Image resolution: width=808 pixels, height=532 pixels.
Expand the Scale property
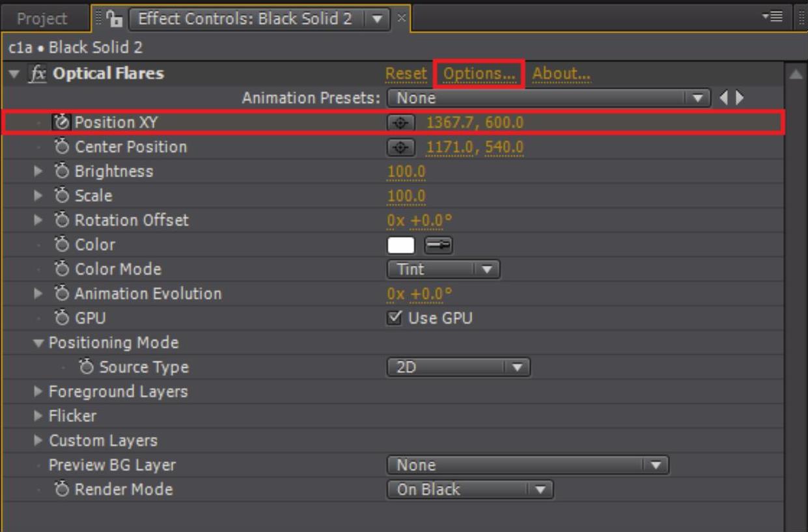coord(38,196)
